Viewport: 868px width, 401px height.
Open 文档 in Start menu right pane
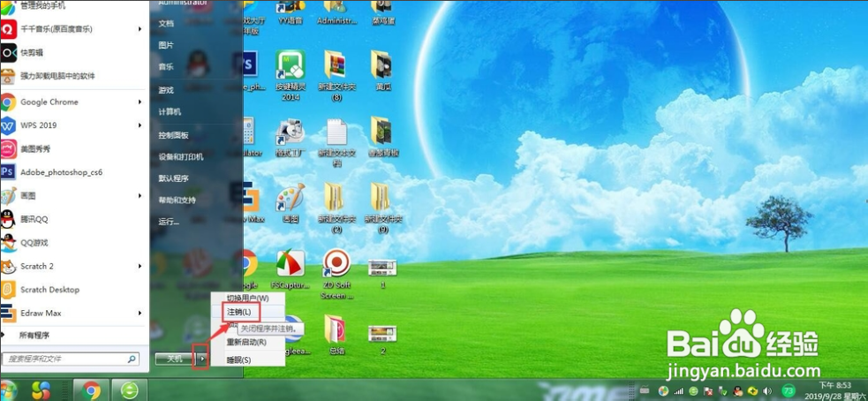coord(166,24)
